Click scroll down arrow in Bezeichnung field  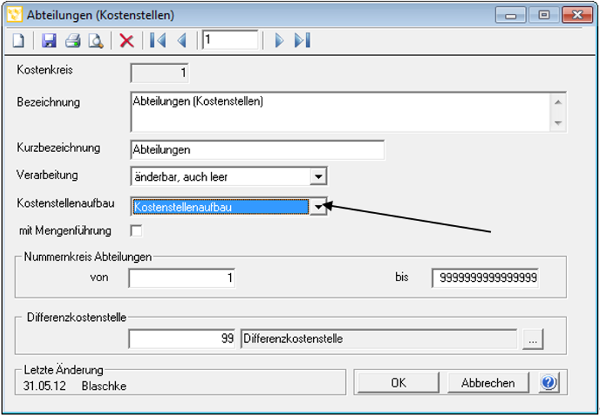[558, 123]
